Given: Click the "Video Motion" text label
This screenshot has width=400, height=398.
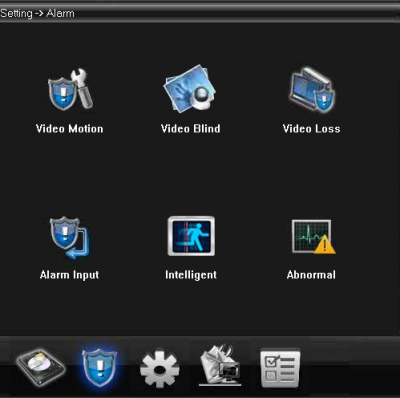Looking at the screenshot, I should (70, 129).
